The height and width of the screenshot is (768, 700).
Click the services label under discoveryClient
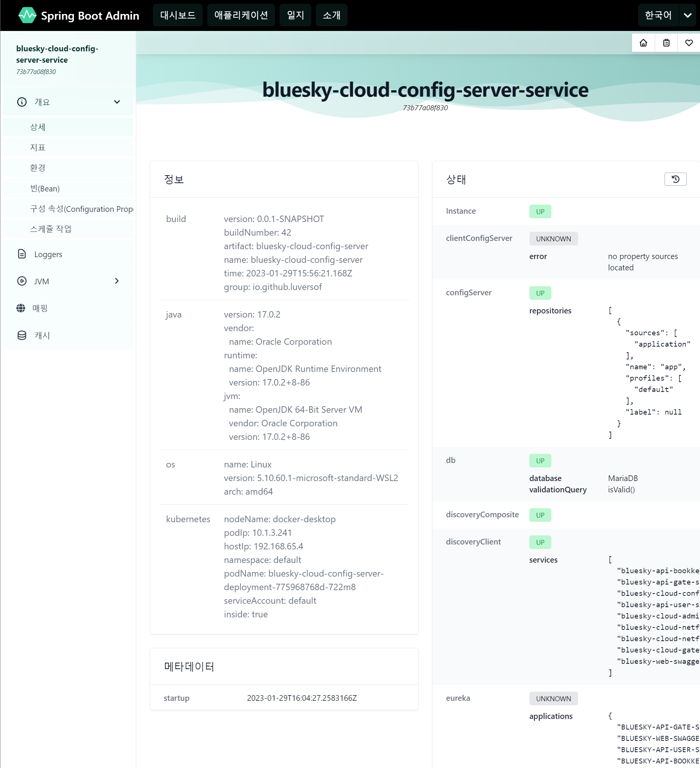point(543,560)
